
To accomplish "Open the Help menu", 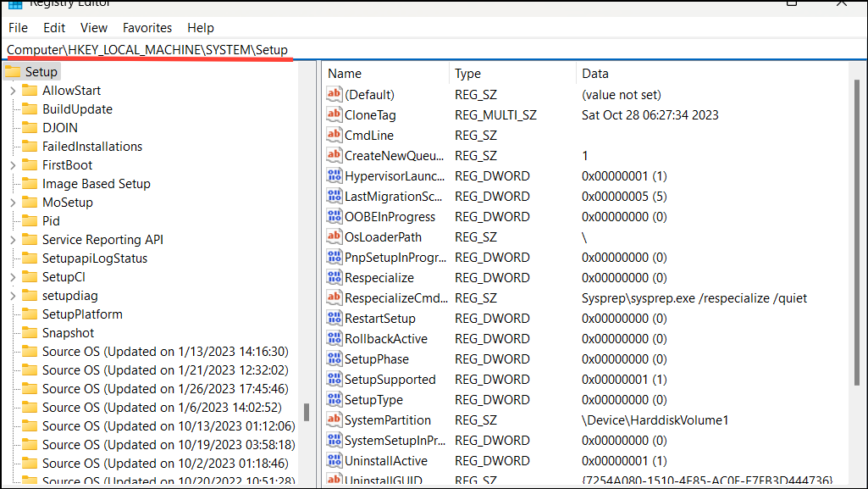I will point(201,28).
